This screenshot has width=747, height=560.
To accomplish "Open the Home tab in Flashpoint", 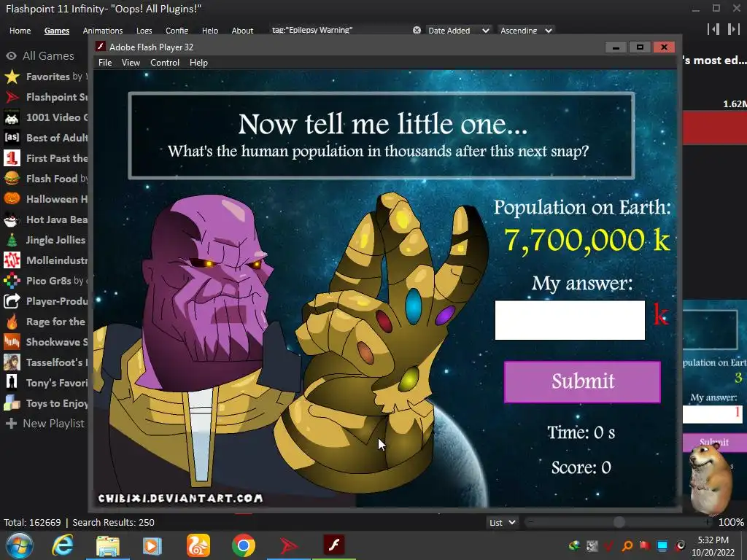I will (20, 31).
